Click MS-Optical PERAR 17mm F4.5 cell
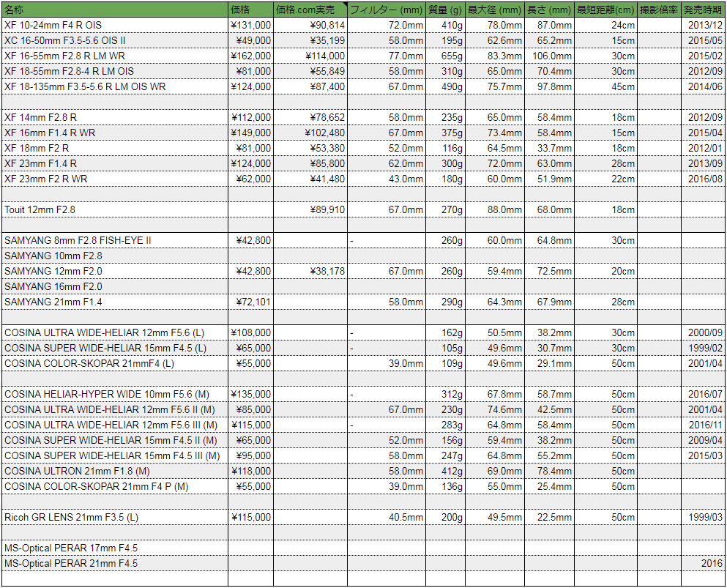 click(114, 548)
